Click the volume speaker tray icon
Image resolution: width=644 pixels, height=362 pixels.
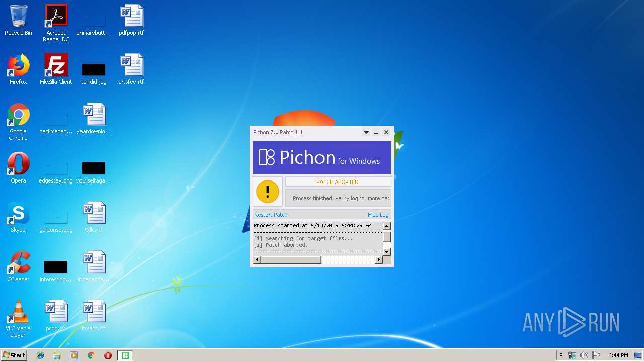tap(584, 355)
